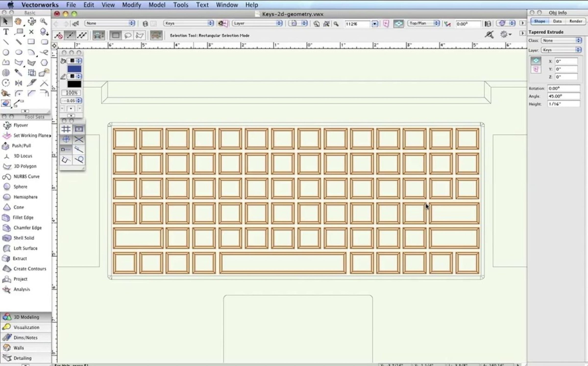Viewport: 588px width, 366px height.
Task: Enable Lasso Selection mode
Action: (128, 36)
